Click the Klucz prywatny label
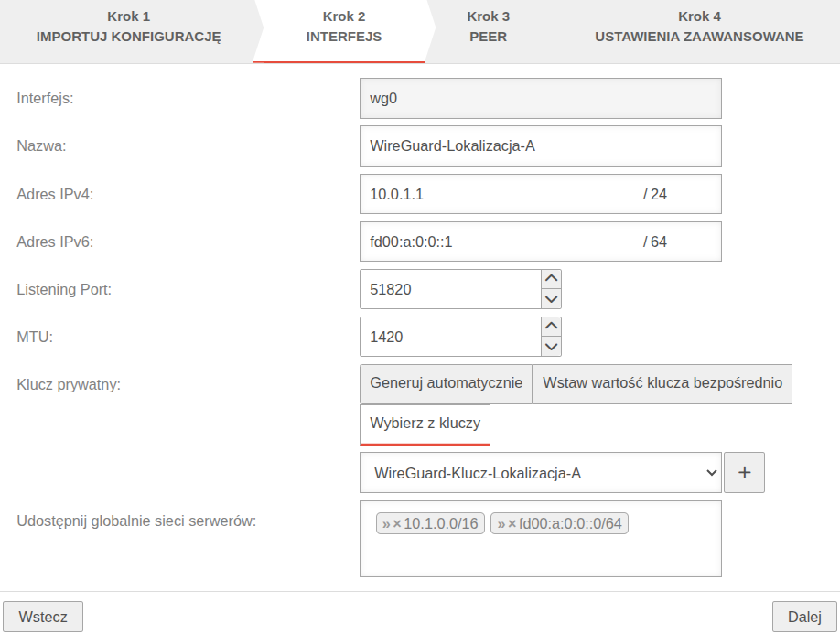 click(69, 385)
